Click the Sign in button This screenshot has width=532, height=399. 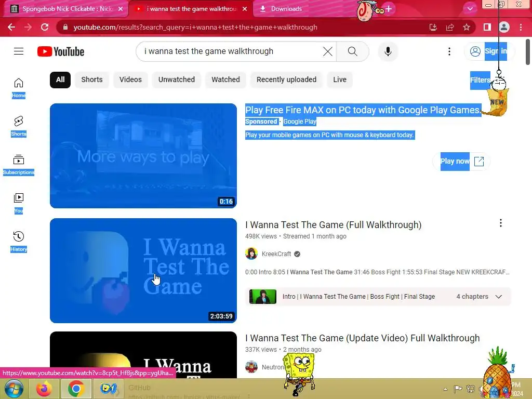(x=489, y=51)
